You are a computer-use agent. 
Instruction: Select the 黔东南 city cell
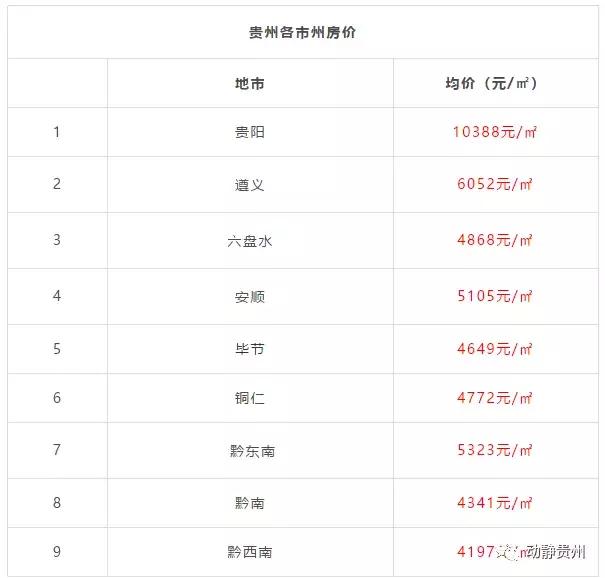point(251,451)
